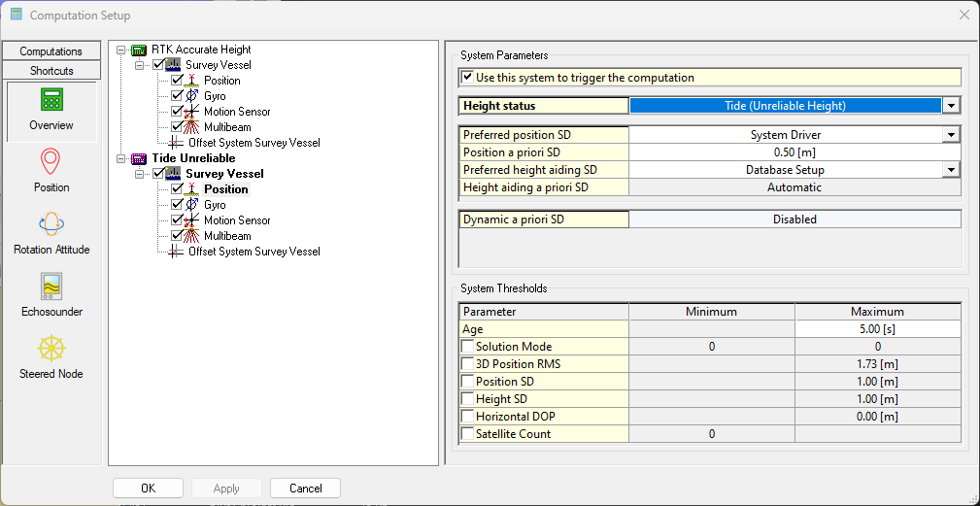Open the Height status dropdown
The width and height of the screenshot is (980, 506).
point(952,106)
